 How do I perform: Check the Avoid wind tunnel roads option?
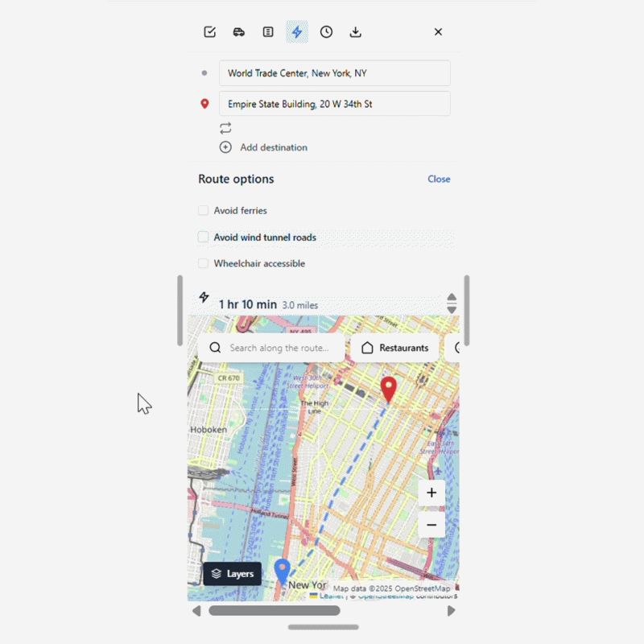pyautogui.click(x=204, y=237)
